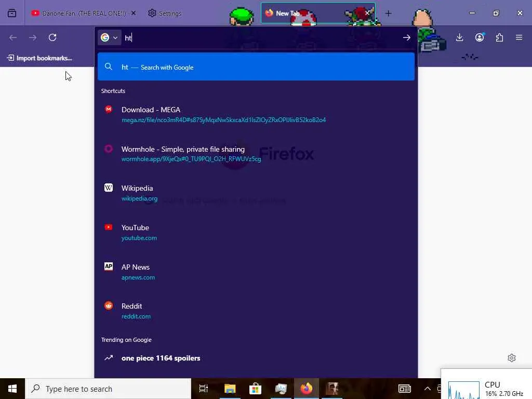532x399 pixels.
Task: Click the wormhole.app URL text
Action: click(x=191, y=159)
